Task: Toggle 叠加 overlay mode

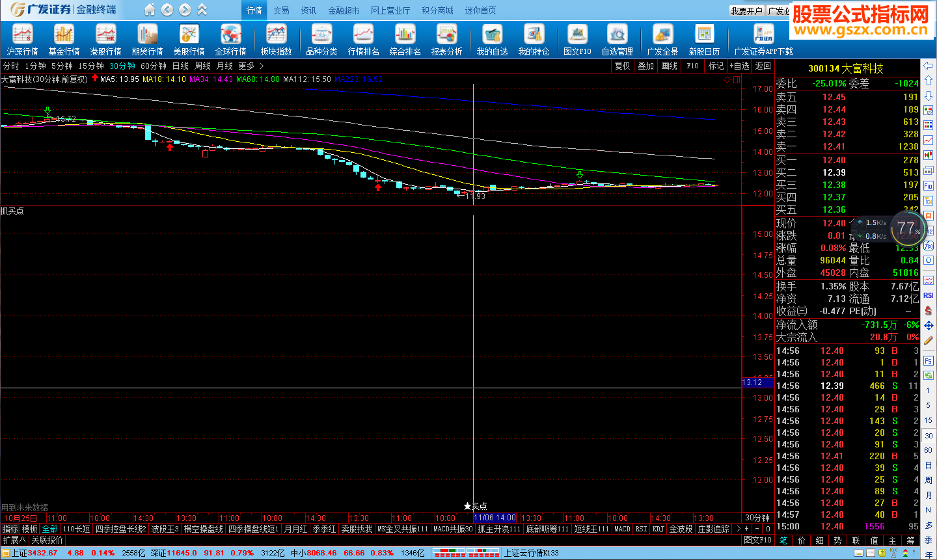Action: point(645,66)
